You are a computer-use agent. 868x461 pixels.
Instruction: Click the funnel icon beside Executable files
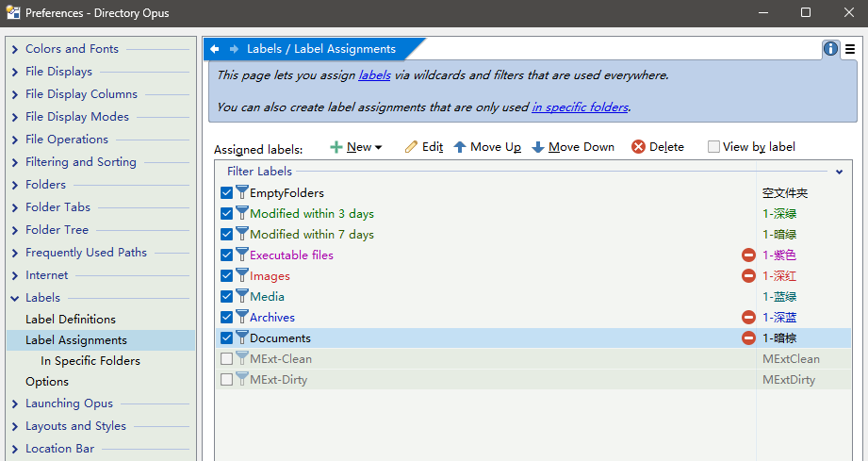[242, 254]
